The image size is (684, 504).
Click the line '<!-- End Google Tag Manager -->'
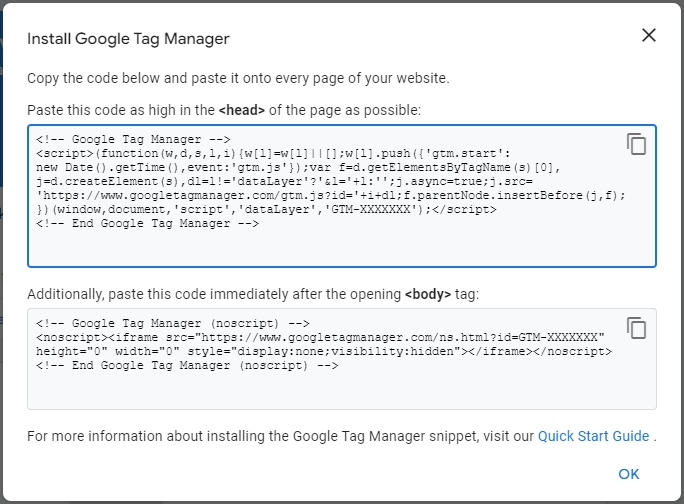(147, 223)
